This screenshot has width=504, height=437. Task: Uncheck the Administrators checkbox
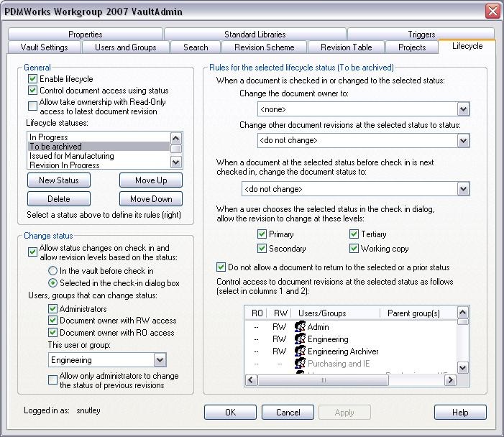[52, 309]
